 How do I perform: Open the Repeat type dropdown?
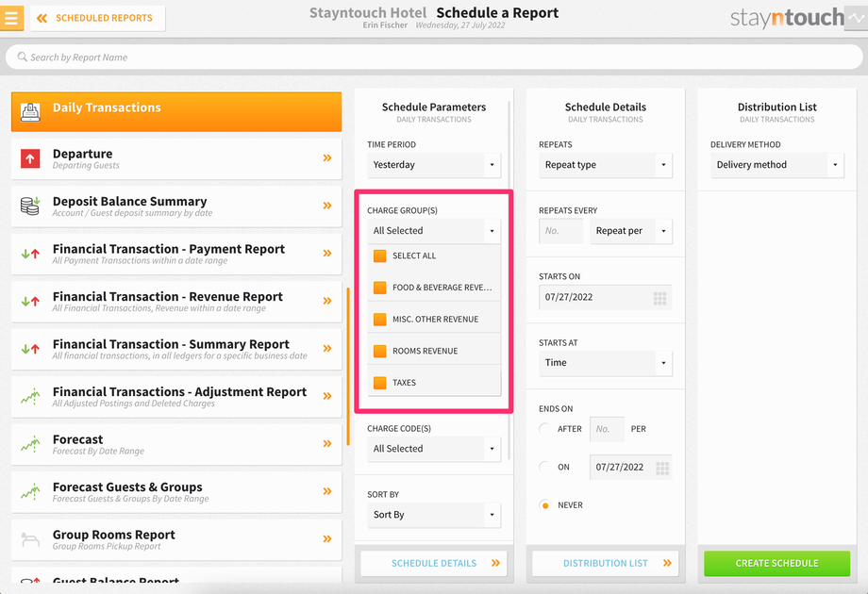606,165
